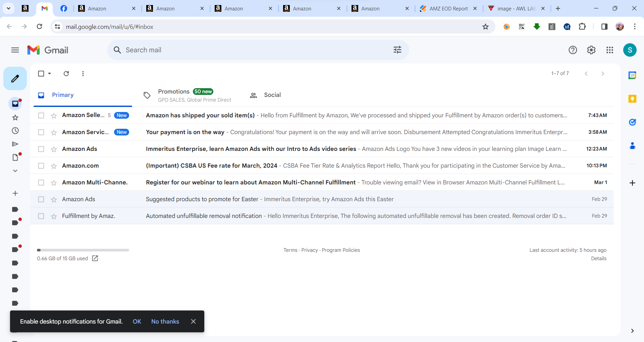Open Chrome tab search dropdown

[8, 8]
